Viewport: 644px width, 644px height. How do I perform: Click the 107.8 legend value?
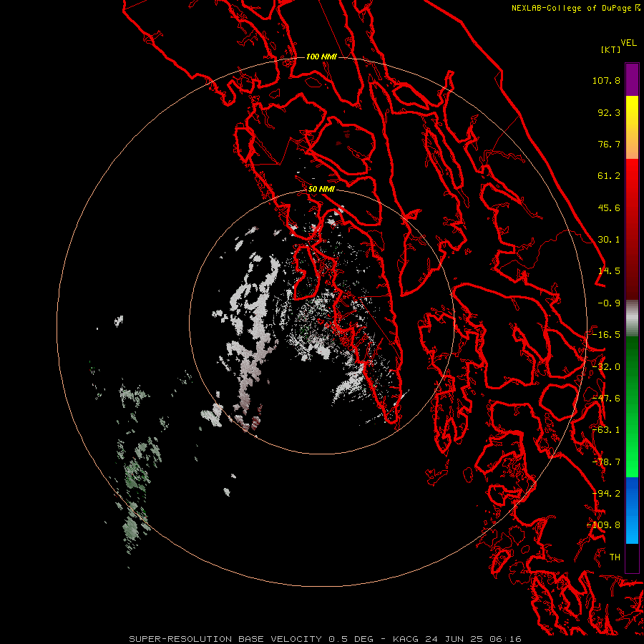[606, 80]
